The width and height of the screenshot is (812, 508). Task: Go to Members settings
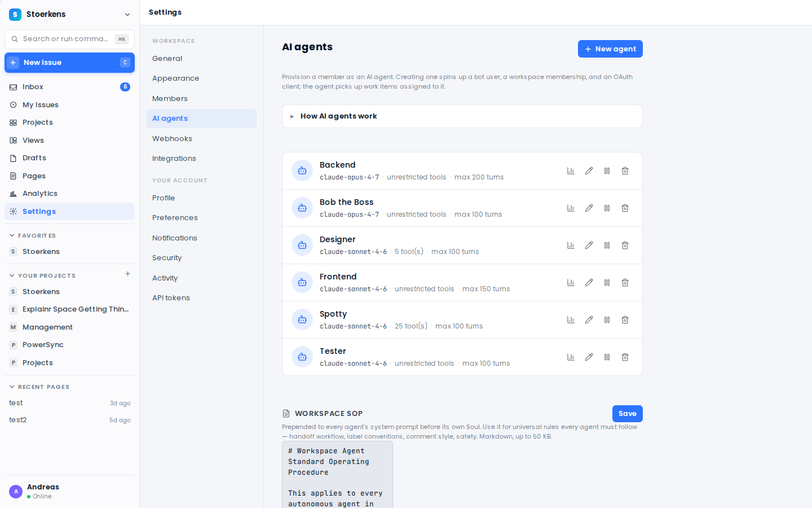201,99
